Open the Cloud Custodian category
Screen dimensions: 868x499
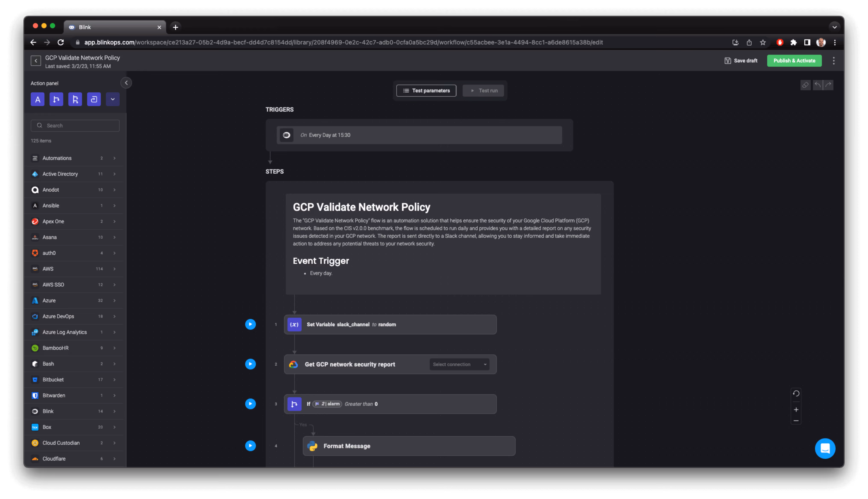coord(74,443)
